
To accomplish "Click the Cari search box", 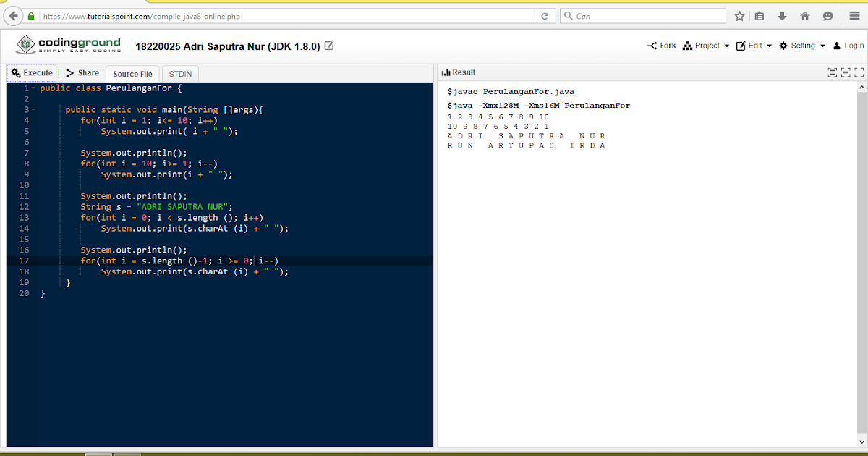I will coord(644,16).
